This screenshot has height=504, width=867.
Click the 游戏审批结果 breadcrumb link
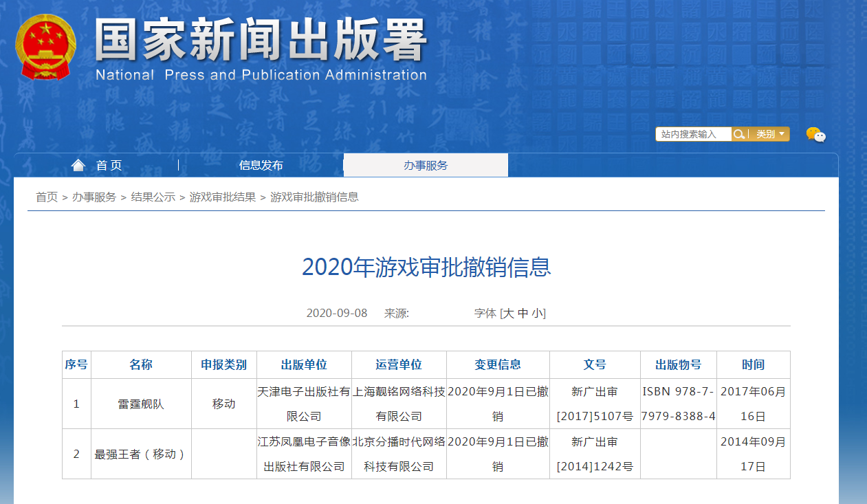tap(223, 197)
